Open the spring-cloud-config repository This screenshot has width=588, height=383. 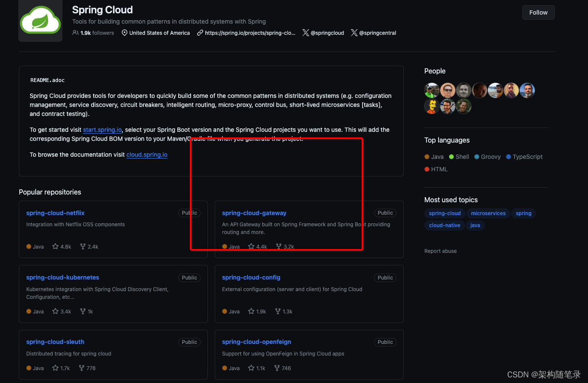point(251,277)
